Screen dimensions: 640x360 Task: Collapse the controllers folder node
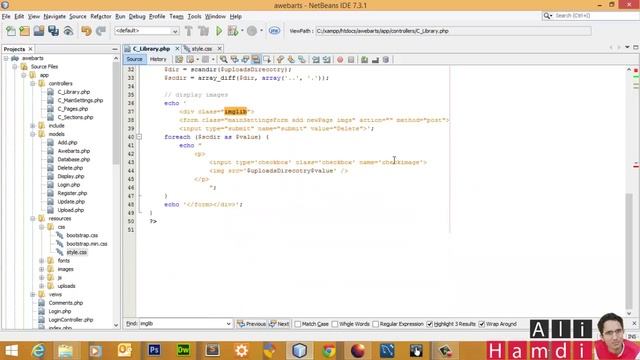pyautogui.click(x=33, y=83)
